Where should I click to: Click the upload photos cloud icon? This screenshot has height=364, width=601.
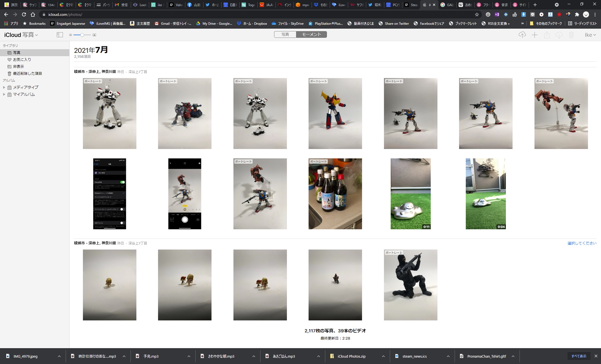click(x=522, y=35)
